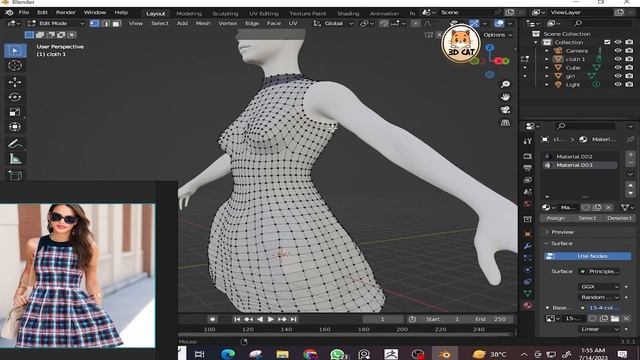Screen dimensions: 640x360
Task: Click the material Deselect button
Action: [x=619, y=218]
